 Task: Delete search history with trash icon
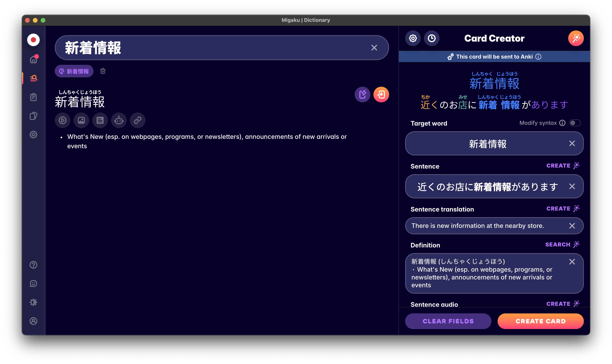[103, 71]
